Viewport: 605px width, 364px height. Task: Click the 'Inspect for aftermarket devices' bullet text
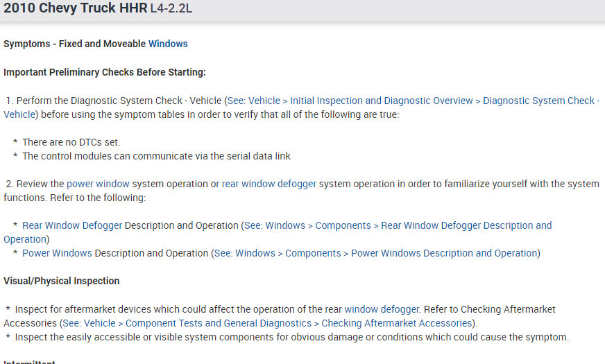point(173,309)
